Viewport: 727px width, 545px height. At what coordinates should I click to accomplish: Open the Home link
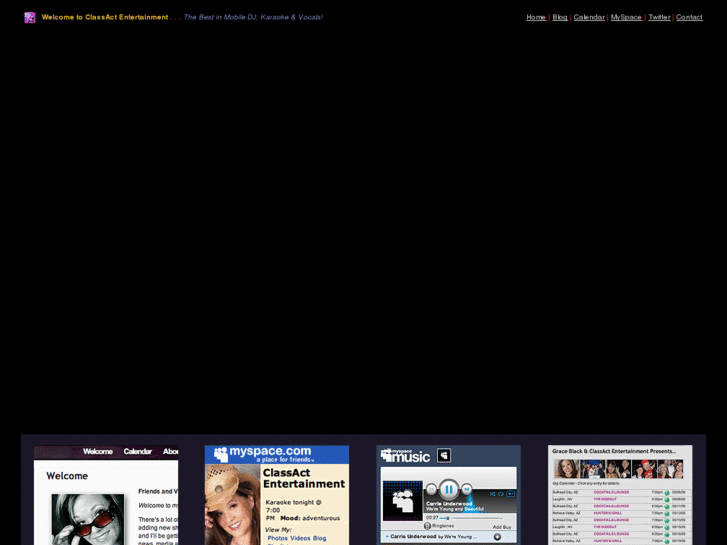[x=536, y=17]
